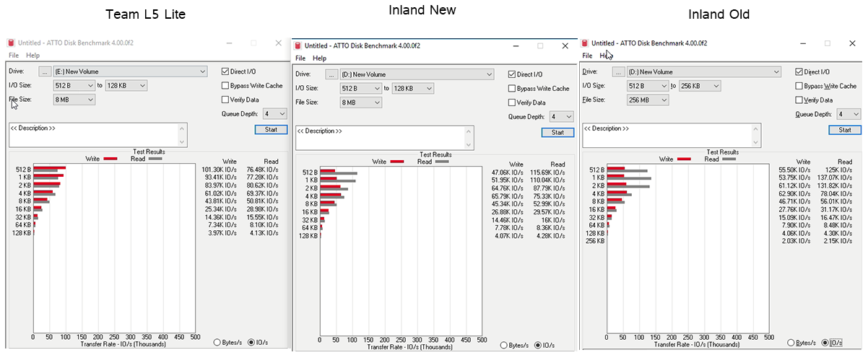Click Start button in left window

(x=271, y=130)
